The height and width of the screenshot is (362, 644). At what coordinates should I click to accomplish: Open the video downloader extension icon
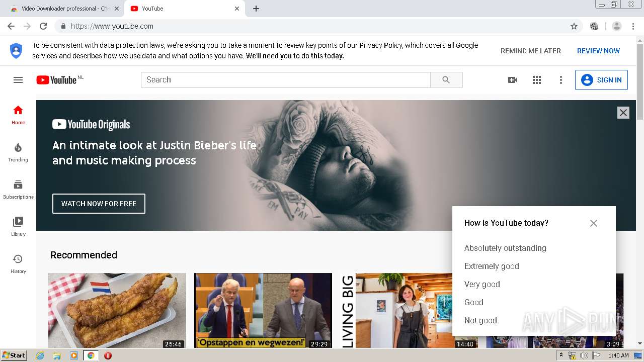(594, 26)
